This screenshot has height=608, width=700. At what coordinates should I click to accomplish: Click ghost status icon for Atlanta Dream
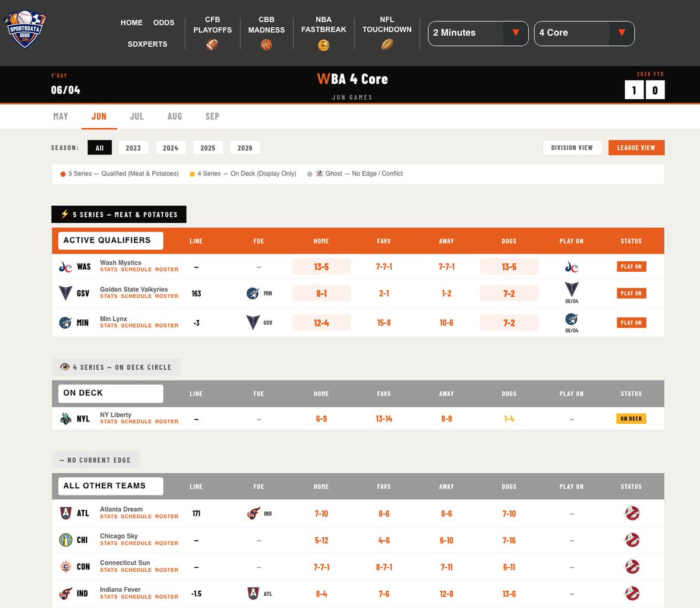click(632, 513)
